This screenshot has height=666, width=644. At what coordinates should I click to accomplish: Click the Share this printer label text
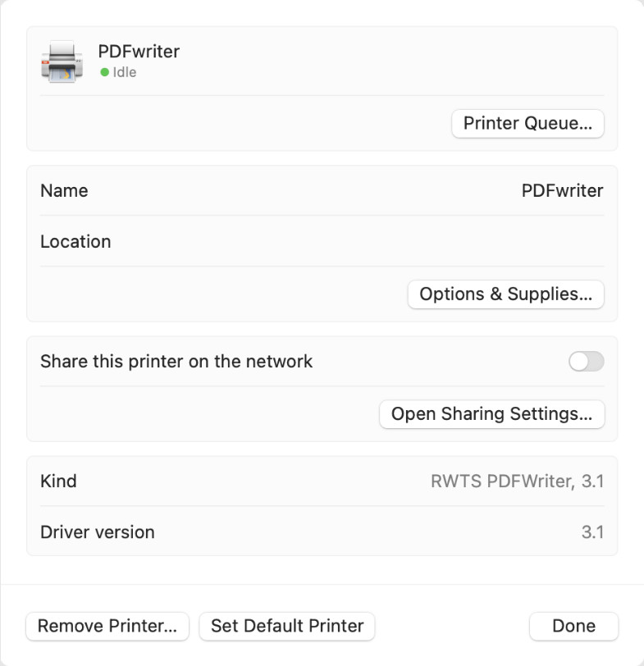[x=176, y=362]
